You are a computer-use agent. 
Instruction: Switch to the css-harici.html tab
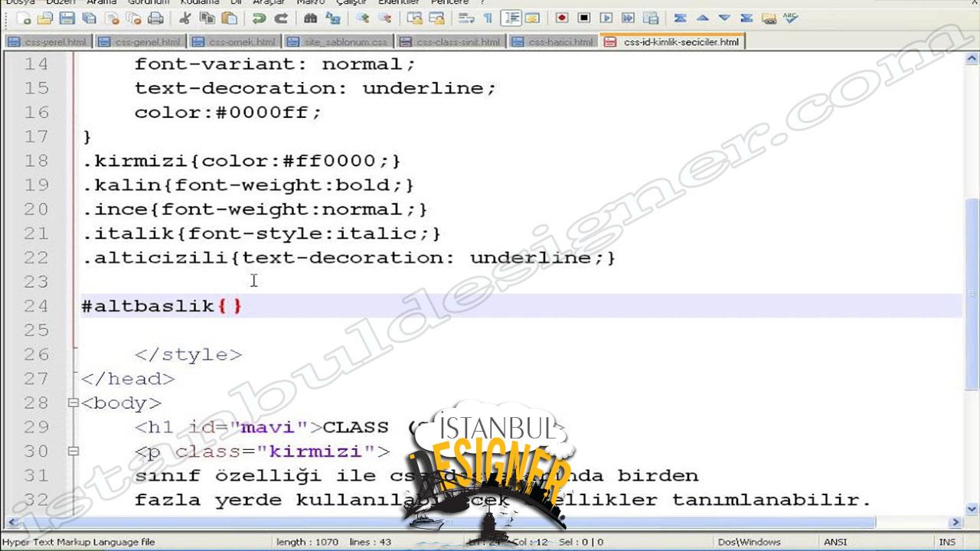tap(552, 42)
